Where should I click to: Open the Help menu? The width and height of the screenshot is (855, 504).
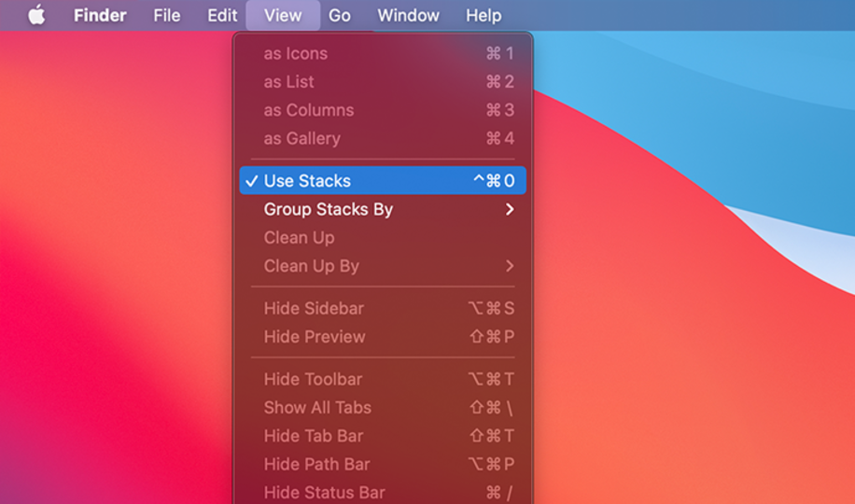(x=484, y=15)
